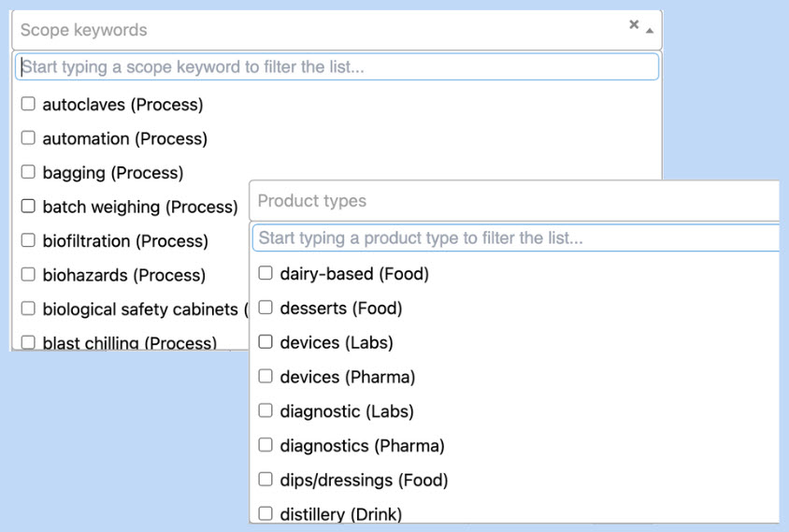The image size is (789, 532).
Task: Toggle diagnostics (Pharma) checkbox
Action: click(x=265, y=445)
